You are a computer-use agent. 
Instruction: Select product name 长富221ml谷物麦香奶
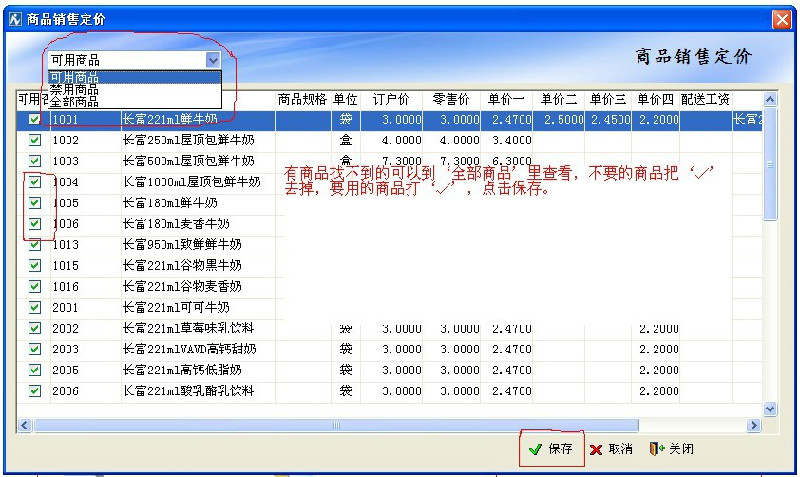pos(182,286)
